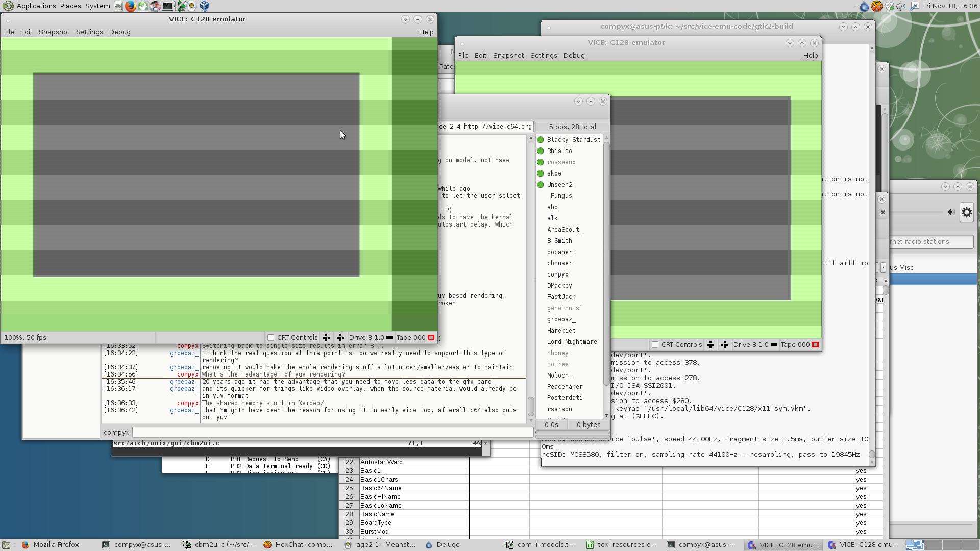Open the web browser globe launcher
This screenshot has height=551, width=980.
(x=143, y=6)
